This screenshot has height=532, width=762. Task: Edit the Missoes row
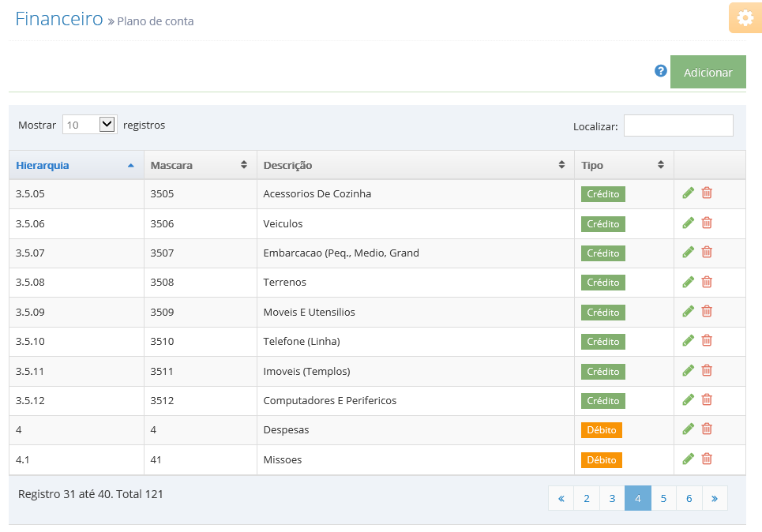coord(688,459)
